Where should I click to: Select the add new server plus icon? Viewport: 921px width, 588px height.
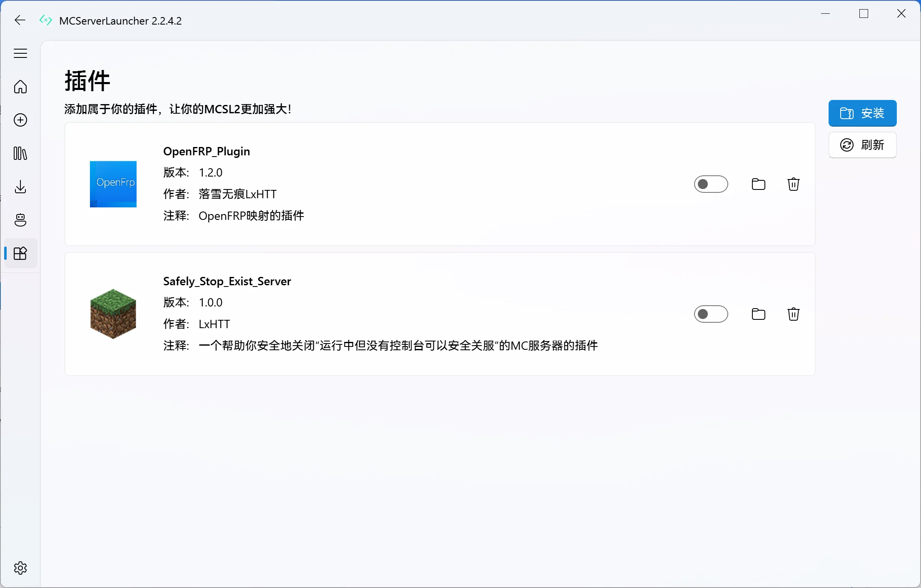pyautogui.click(x=20, y=120)
